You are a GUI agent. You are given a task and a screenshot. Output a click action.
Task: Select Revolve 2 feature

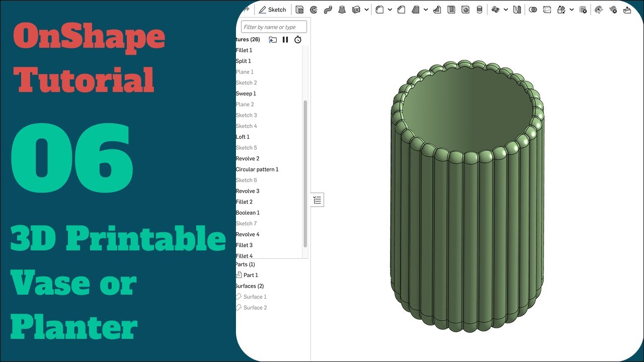(x=248, y=158)
